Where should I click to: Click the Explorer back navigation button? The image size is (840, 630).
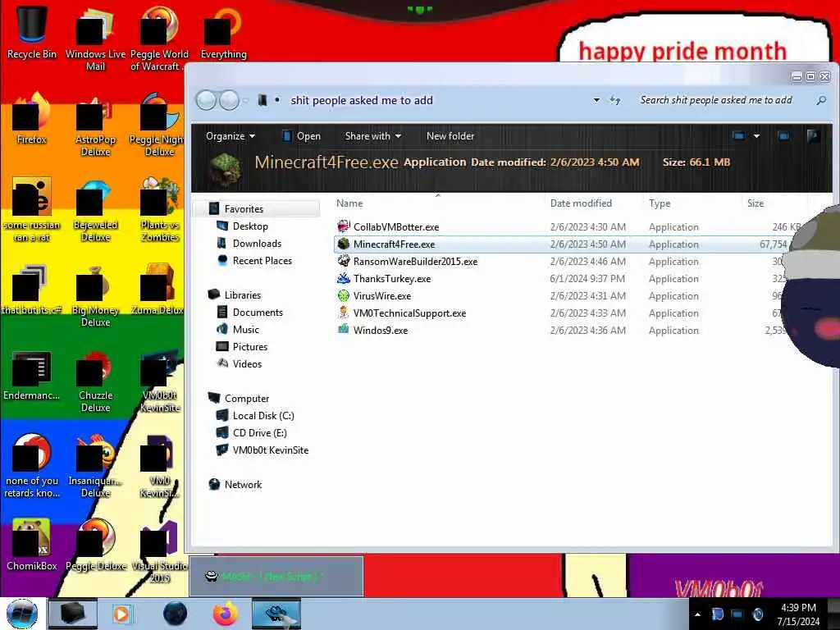206,100
